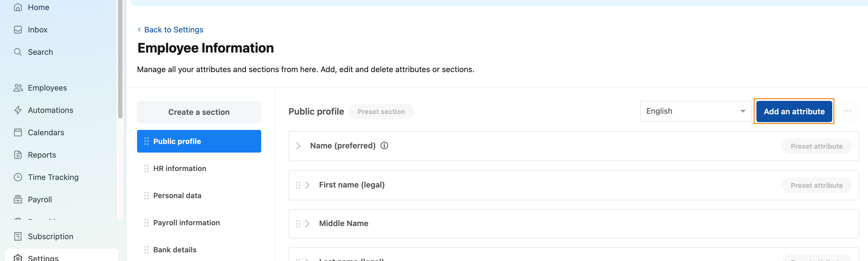Click Create a section button
This screenshot has width=868, height=261.
[x=199, y=112]
